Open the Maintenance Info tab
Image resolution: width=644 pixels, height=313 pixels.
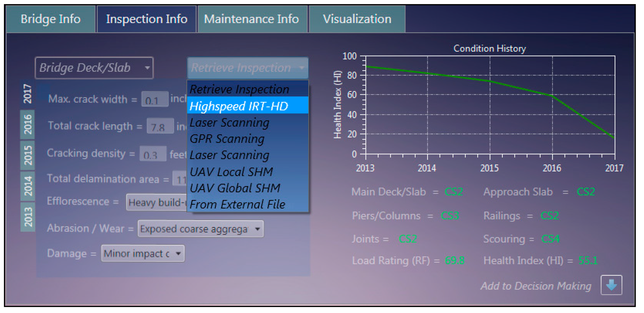coord(251,19)
